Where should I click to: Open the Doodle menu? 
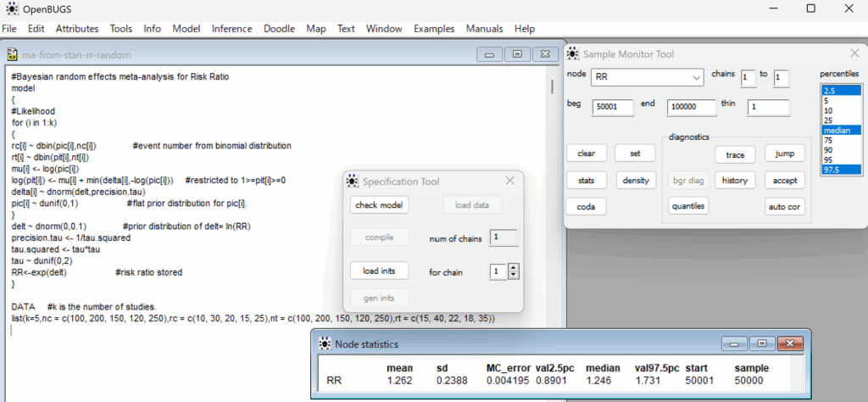tap(280, 29)
